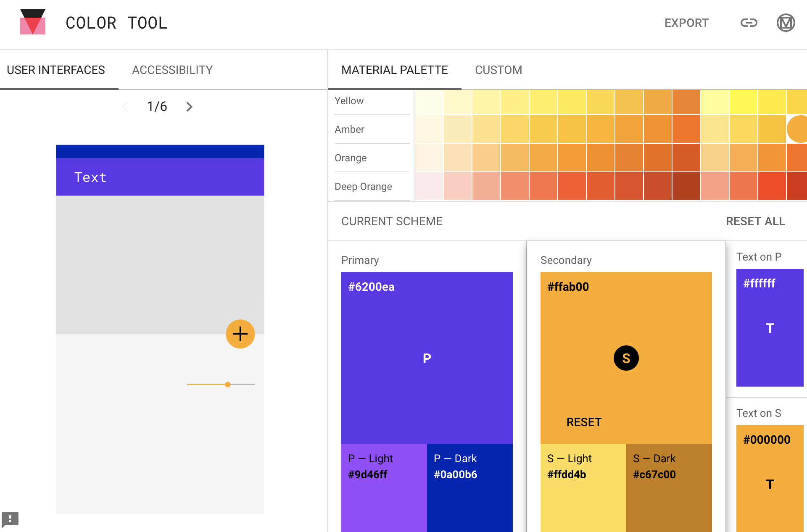Click the Amber row label
Image resolution: width=807 pixels, height=532 pixels.
click(x=349, y=129)
